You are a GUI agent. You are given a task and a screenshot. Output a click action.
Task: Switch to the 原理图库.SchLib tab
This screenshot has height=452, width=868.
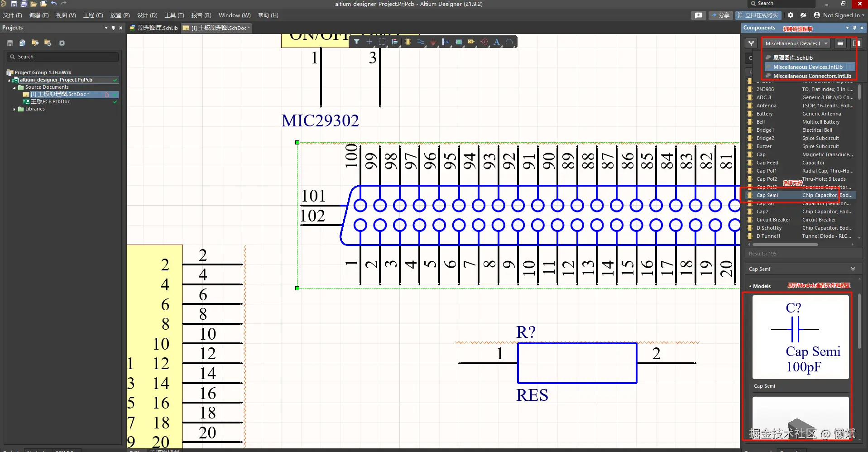pos(154,28)
